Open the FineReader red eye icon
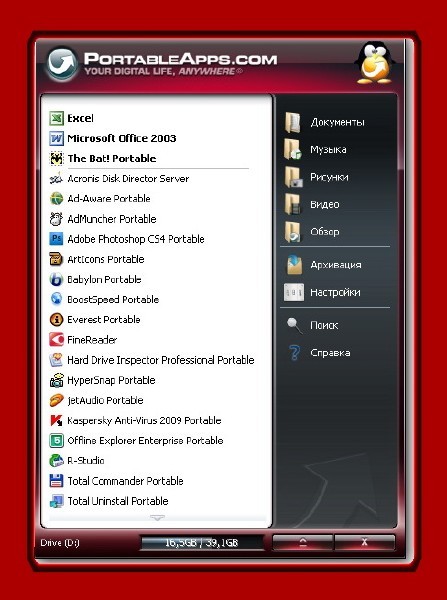Screen dimensions: 447x600 [x=56, y=339]
